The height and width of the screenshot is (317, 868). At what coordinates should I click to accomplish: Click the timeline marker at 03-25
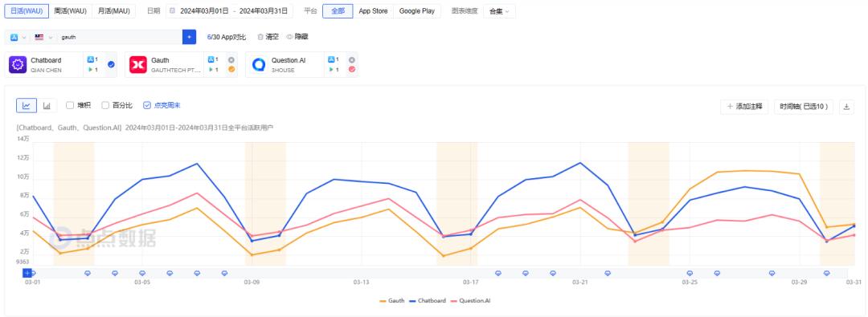690,274
